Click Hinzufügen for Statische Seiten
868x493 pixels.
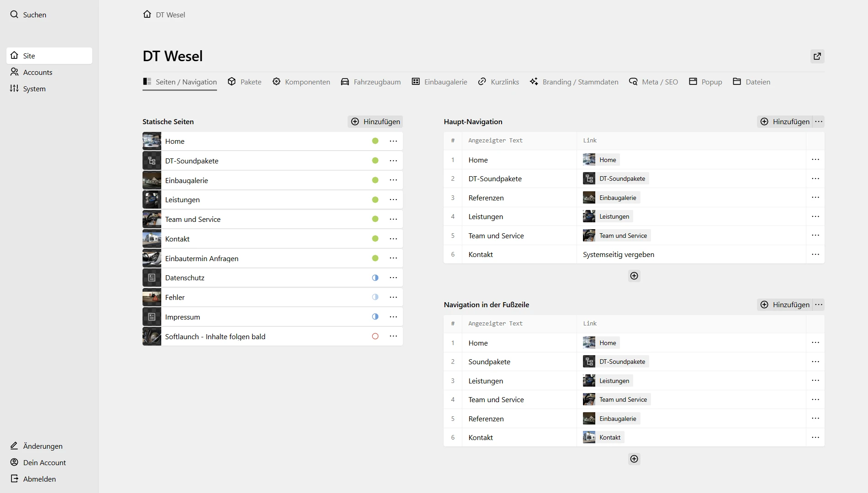coord(376,121)
